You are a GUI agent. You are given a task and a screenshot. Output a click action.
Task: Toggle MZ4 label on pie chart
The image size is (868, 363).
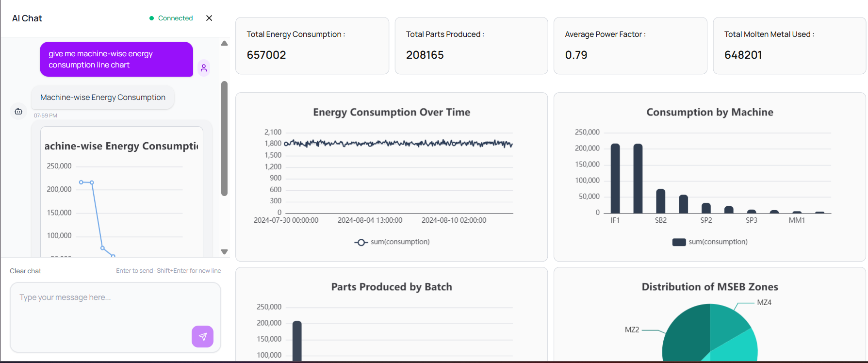coord(764,302)
